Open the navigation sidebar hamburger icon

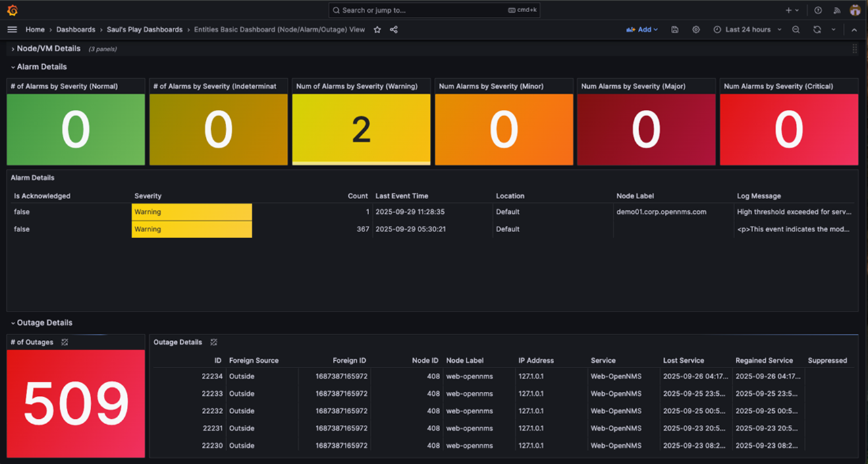pos(12,29)
